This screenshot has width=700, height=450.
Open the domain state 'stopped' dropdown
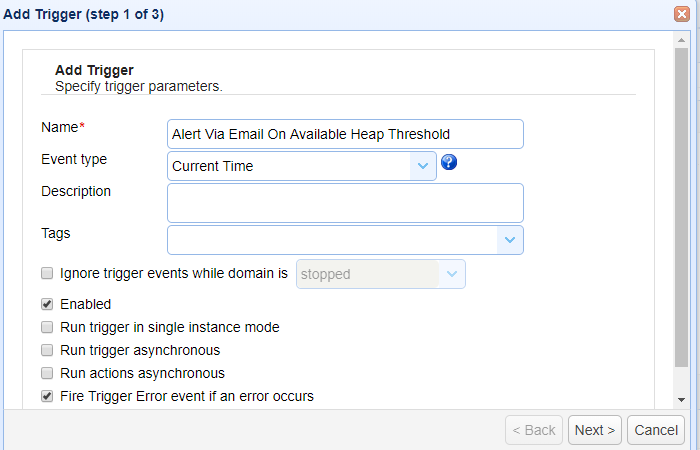(452, 274)
